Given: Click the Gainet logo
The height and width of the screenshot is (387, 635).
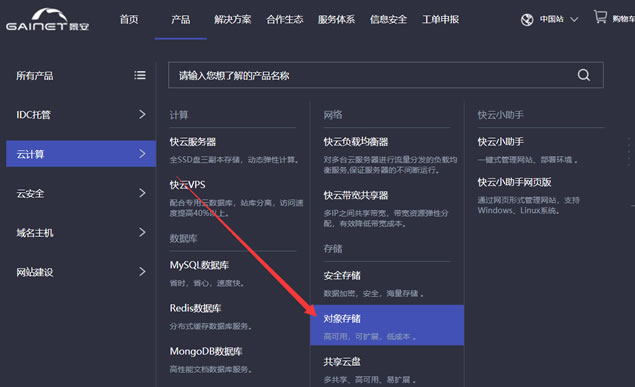Looking at the screenshot, I should pos(47,20).
